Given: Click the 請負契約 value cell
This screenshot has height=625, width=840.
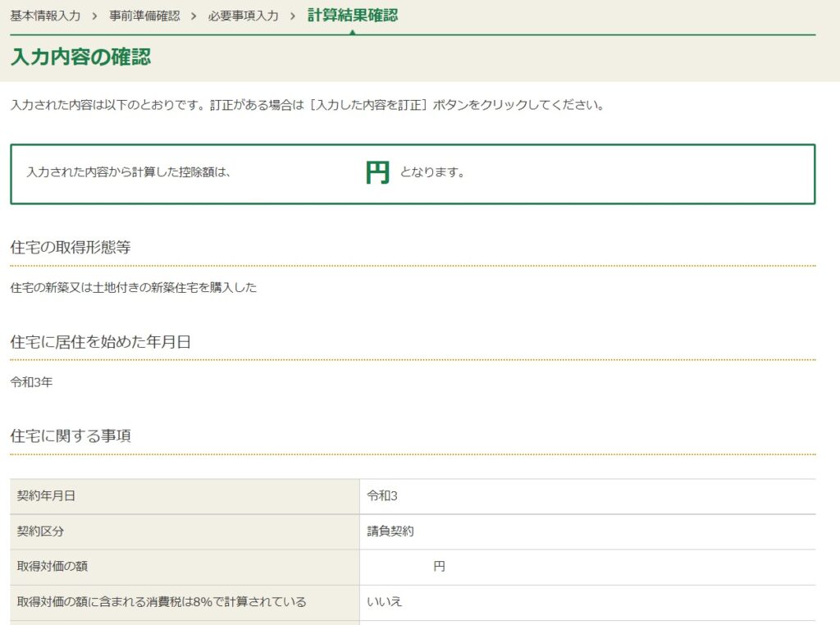Looking at the screenshot, I should [587, 531].
